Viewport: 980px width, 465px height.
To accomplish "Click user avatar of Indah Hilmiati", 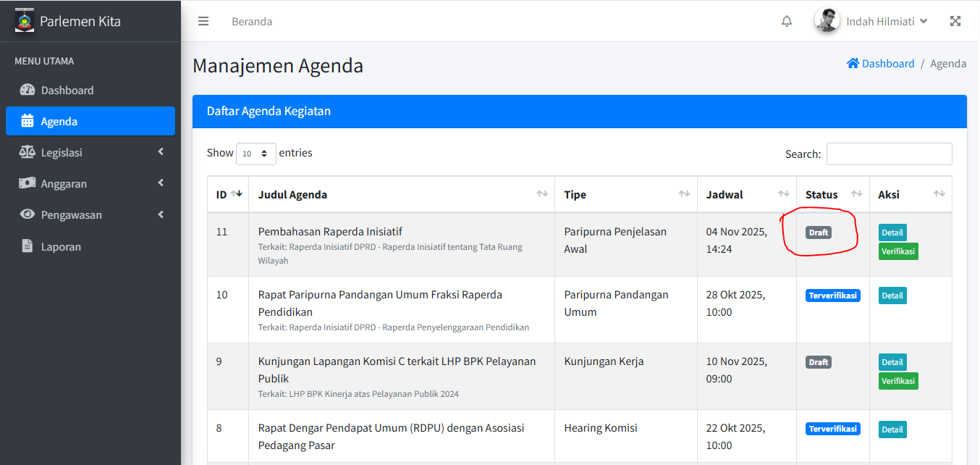I will 827,21.
